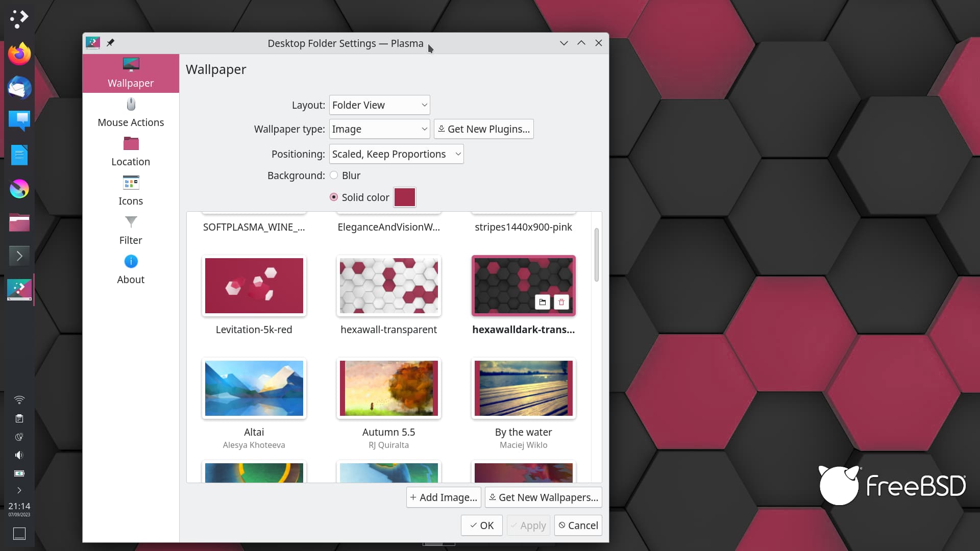Open the Layout dropdown
The width and height of the screenshot is (980, 551).
click(x=379, y=105)
